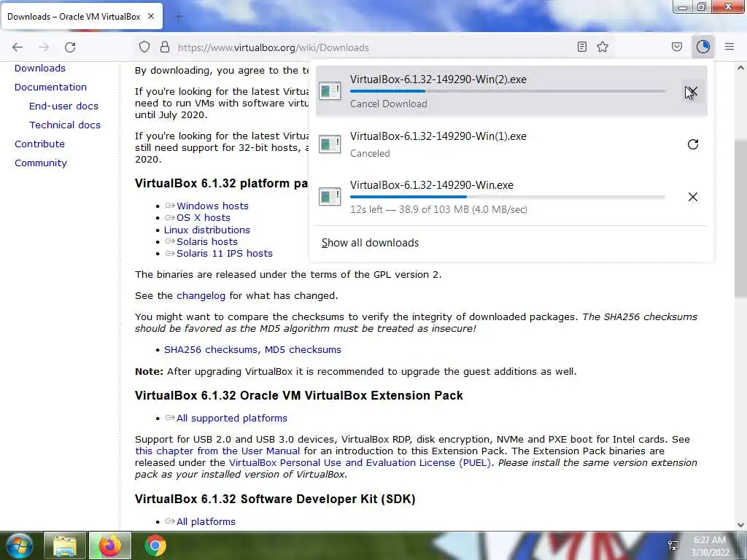Download the Solaris hosts package

(206, 241)
